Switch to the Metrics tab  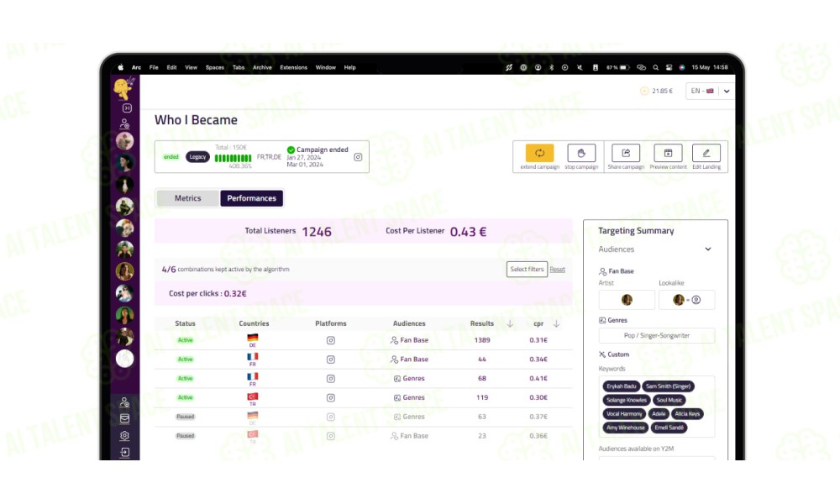pyautogui.click(x=187, y=198)
